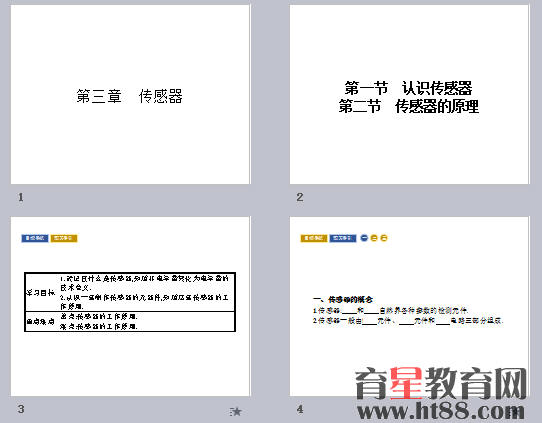The image size is (542, 423).
Task: Select slide 2 with 第一节 认识传感器
Action: (409, 94)
